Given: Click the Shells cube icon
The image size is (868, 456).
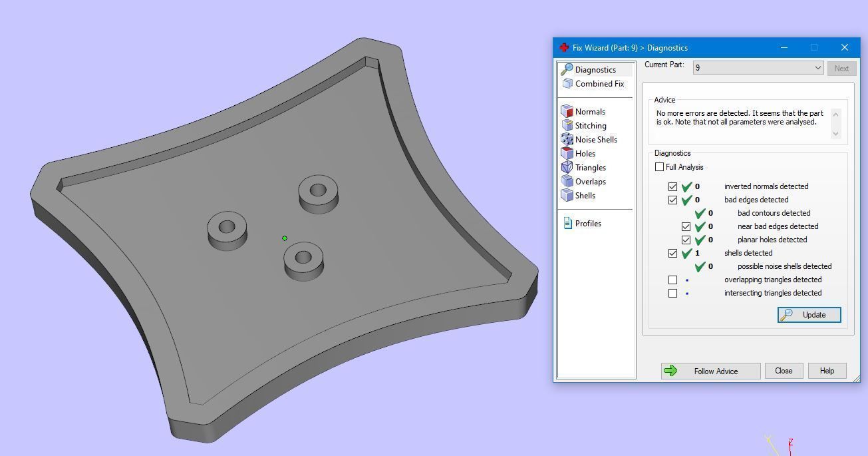Looking at the screenshot, I should pyautogui.click(x=567, y=196).
